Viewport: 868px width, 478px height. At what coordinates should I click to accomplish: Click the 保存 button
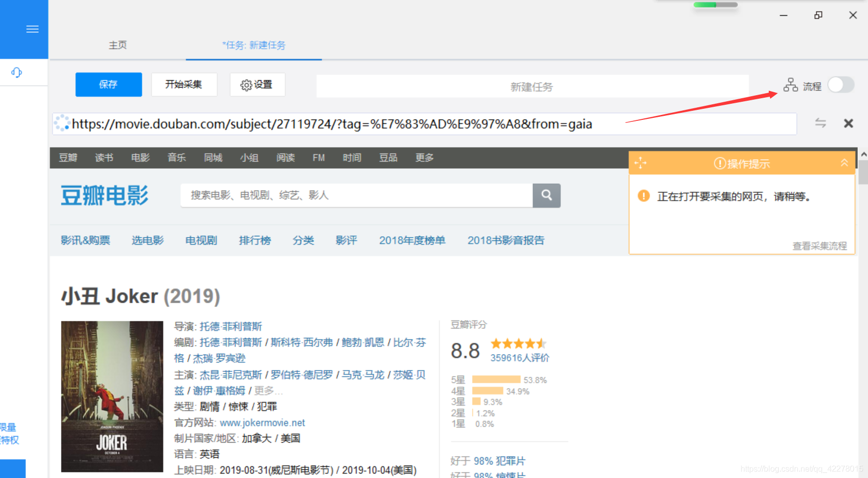point(109,85)
